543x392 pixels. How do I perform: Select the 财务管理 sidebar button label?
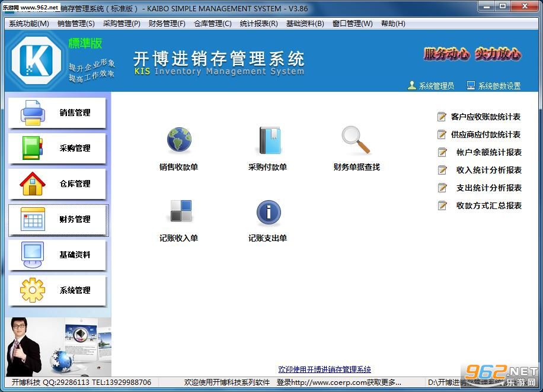[75, 219]
